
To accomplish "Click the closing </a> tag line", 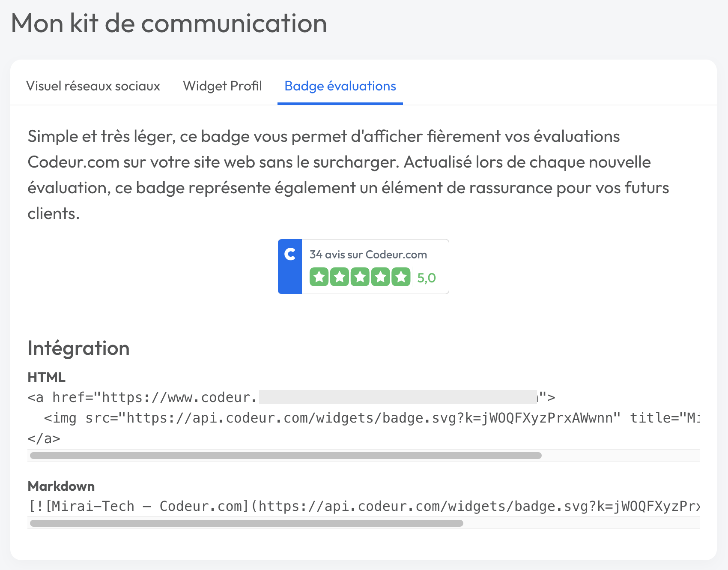I will 44,439.
